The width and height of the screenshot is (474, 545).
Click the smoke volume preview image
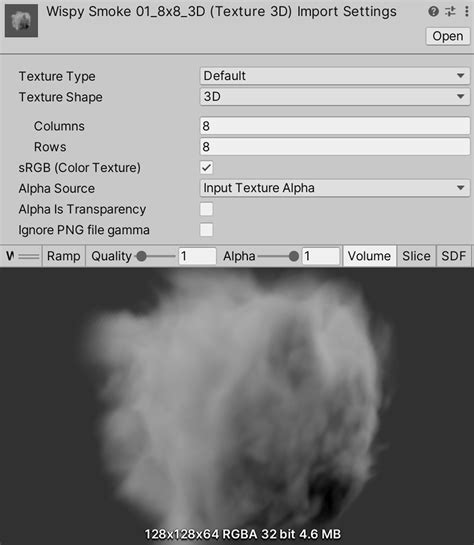click(x=237, y=406)
